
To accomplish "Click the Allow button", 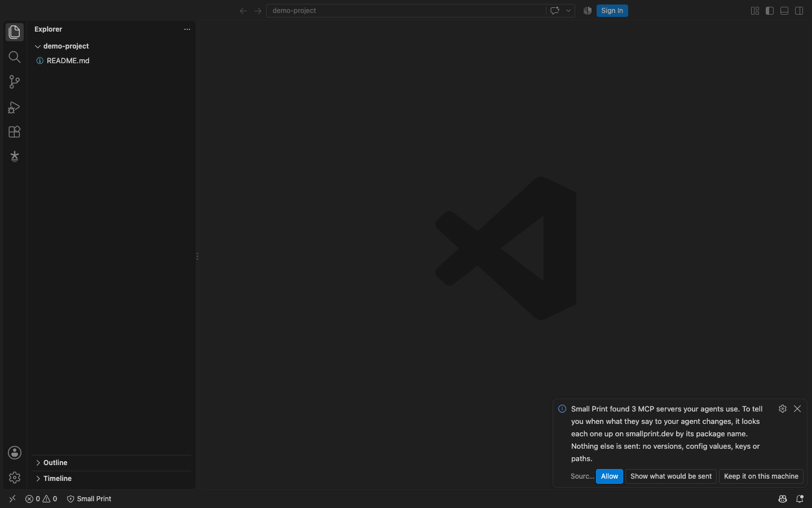I will [x=610, y=476].
